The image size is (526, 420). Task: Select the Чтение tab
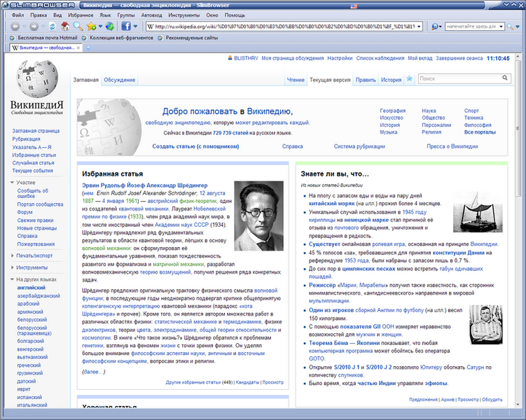[x=296, y=80]
